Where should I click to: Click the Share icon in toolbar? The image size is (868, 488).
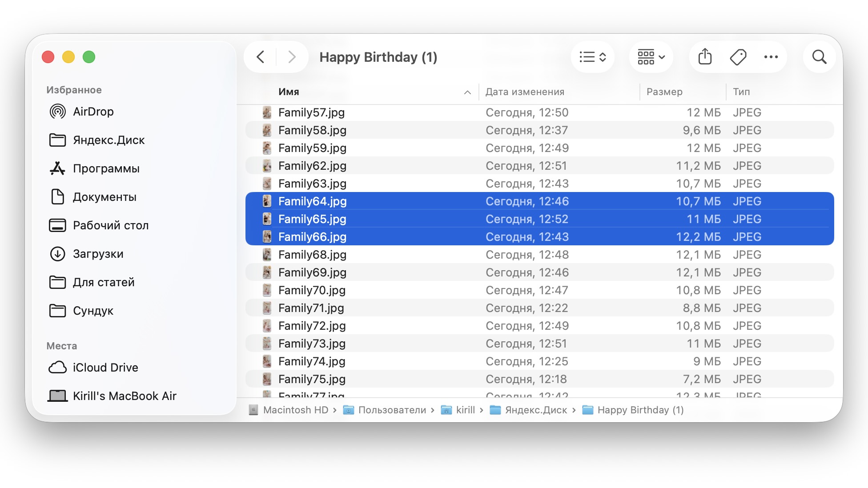point(705,57)
